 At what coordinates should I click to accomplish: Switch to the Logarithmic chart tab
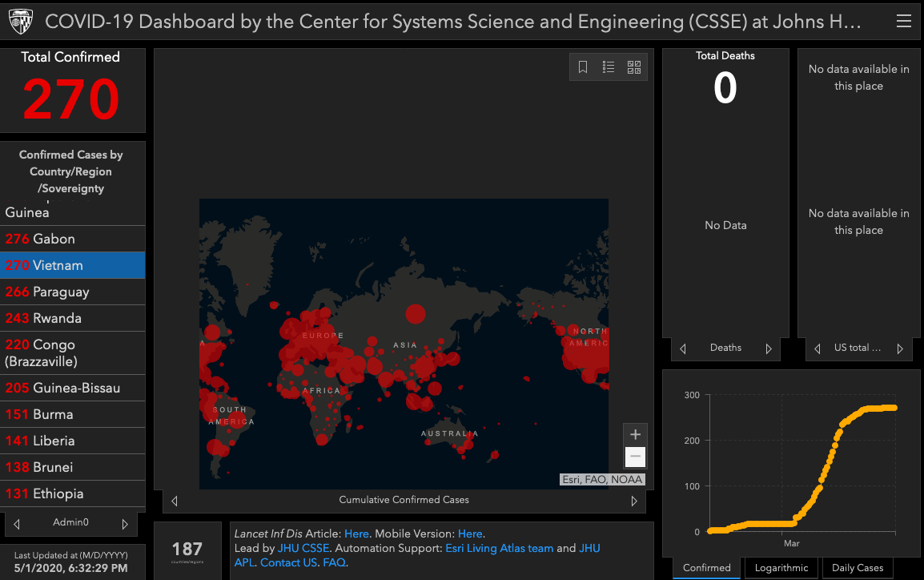tap(781, 568)
